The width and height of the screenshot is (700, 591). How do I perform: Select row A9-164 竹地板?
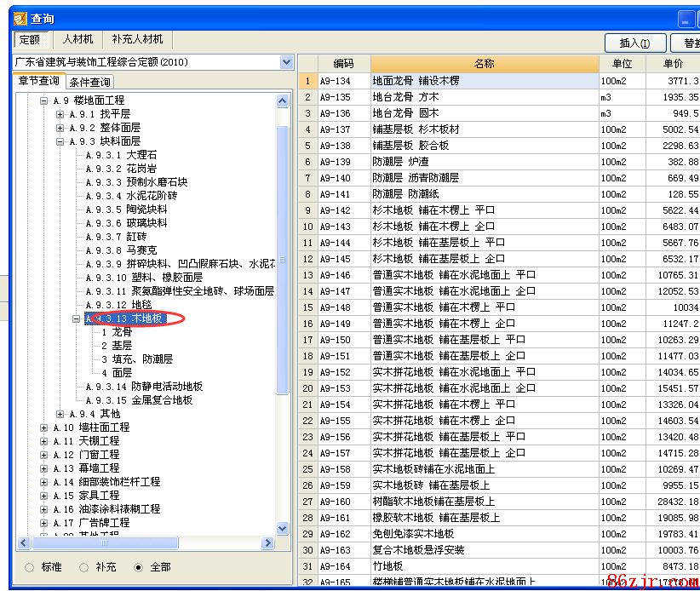(387, 566)
